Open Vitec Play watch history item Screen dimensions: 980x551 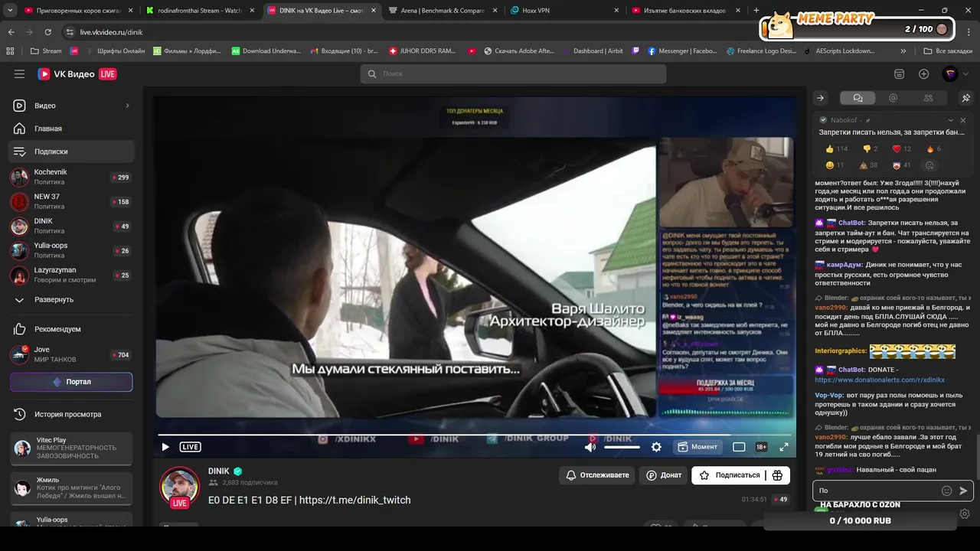pos(72,448)
